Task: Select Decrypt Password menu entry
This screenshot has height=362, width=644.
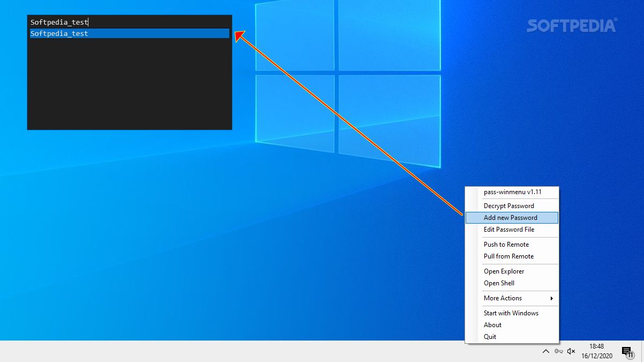Action: 512,206
